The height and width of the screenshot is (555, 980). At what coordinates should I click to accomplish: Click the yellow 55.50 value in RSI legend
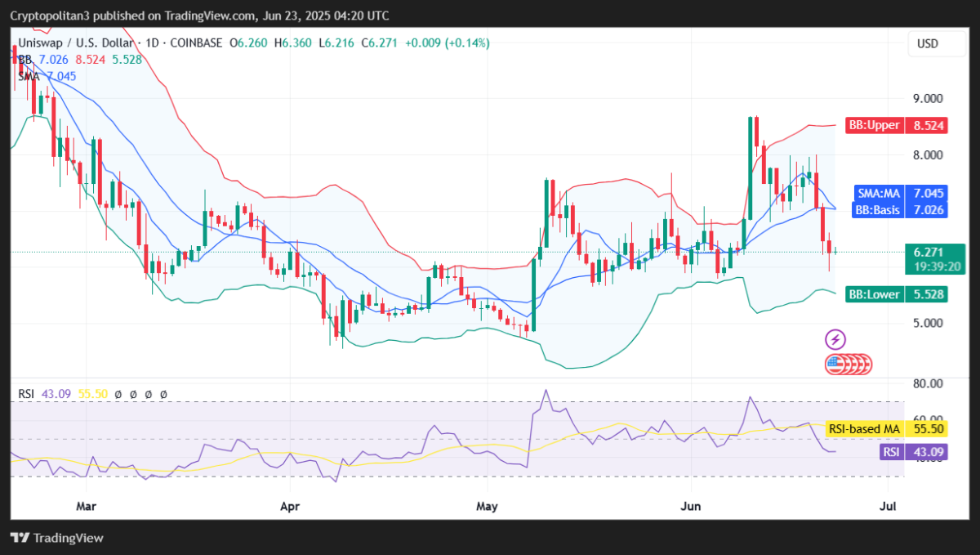93,394
